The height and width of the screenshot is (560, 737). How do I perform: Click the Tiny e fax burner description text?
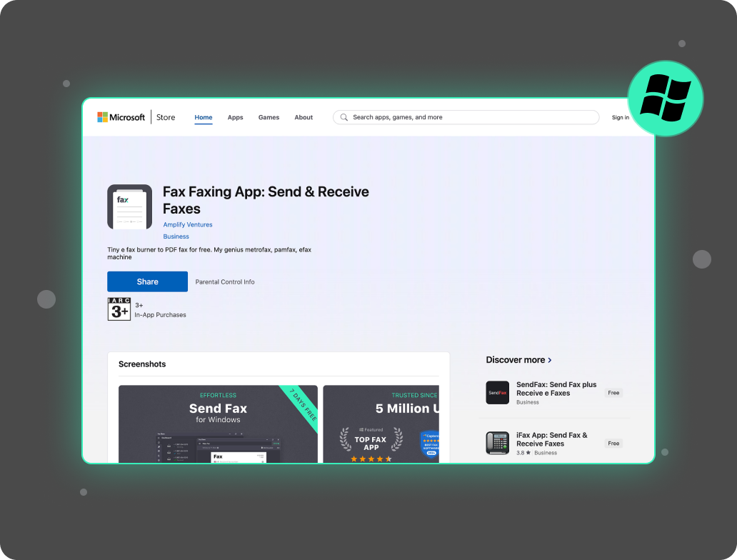click(x=209, y=254)
